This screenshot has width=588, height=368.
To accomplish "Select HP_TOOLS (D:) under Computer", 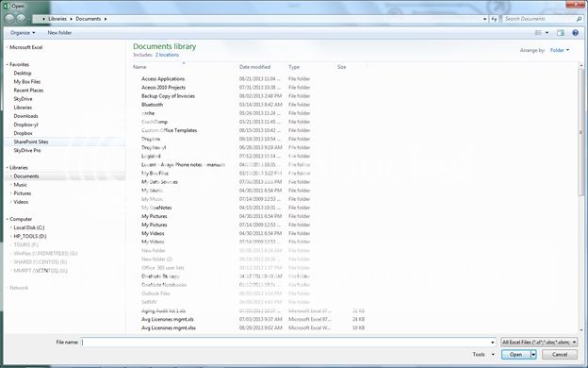I will click(x=30, y=237).
